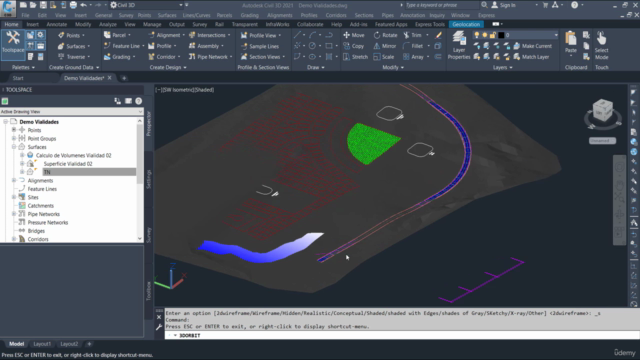Select the Catchments tree item
Screen dimensions: 640x360
[40, 206]
